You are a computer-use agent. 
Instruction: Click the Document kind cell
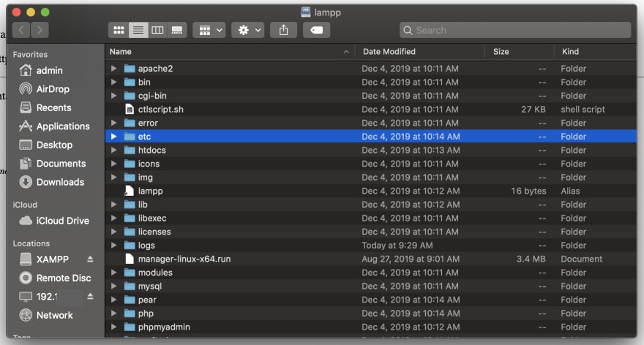[582, 259]
